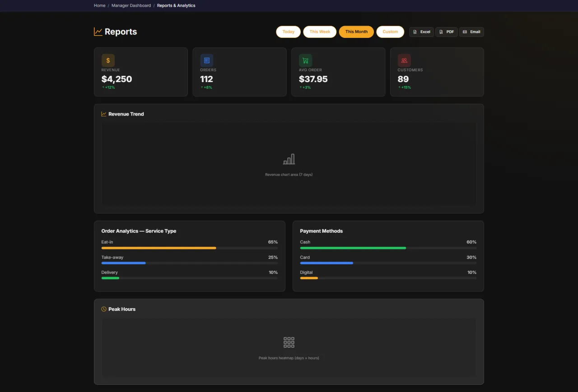Click the Peak Hours clock icon

(104, 309)
